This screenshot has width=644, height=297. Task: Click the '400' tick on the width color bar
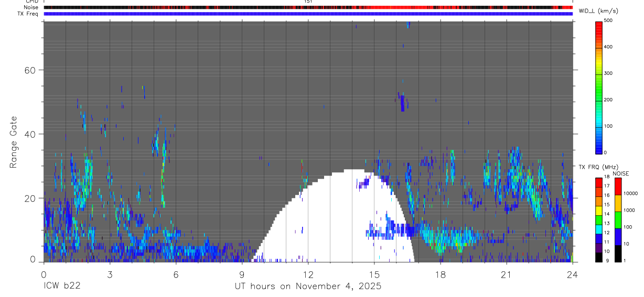pos(608,47)
